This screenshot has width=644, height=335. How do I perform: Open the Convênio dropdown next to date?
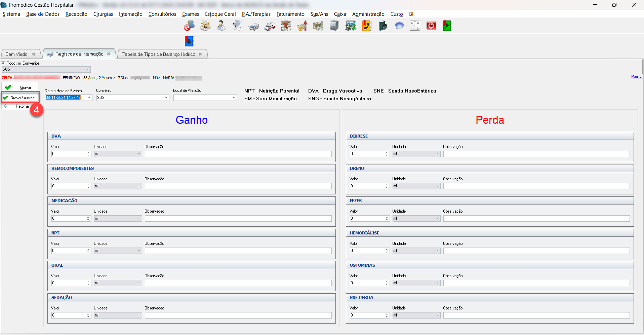click(166, 98)
